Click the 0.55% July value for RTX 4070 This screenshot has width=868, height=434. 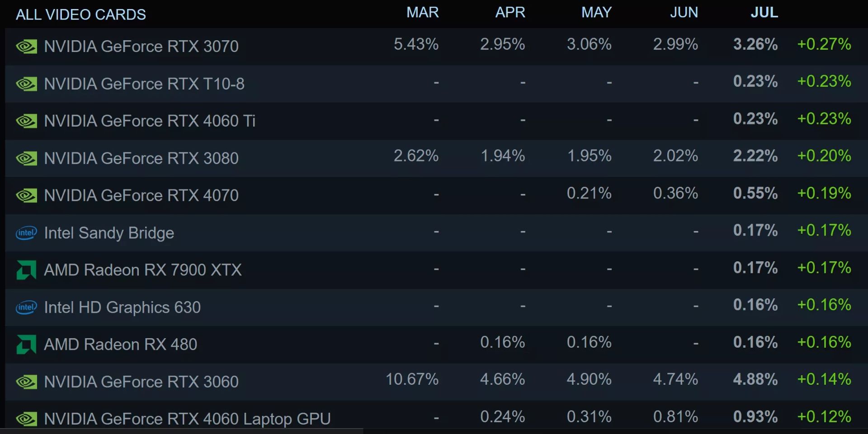755,193
